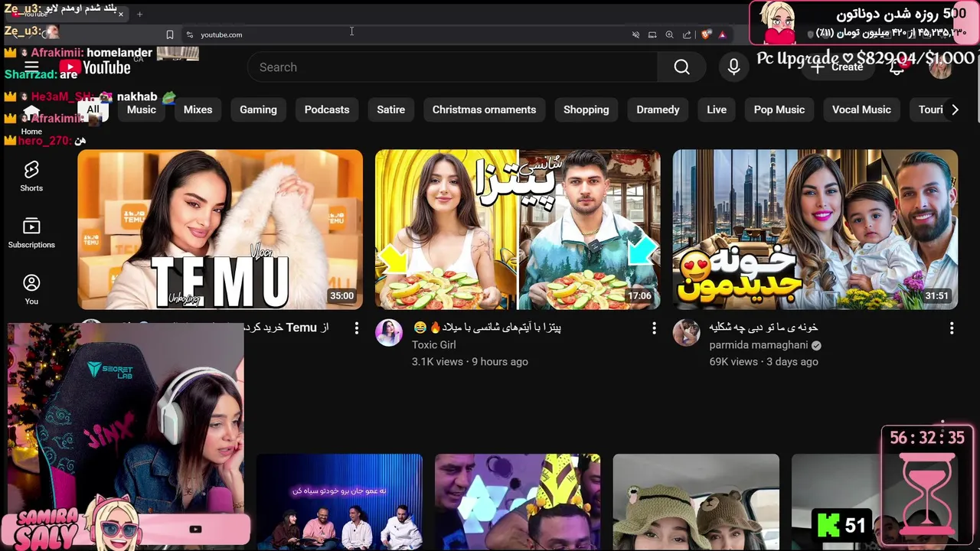This screenshot has height=551, width=980.
Task: Click the '3.1K views • 9 hours ago' text
Action: [x=470, y=362]
